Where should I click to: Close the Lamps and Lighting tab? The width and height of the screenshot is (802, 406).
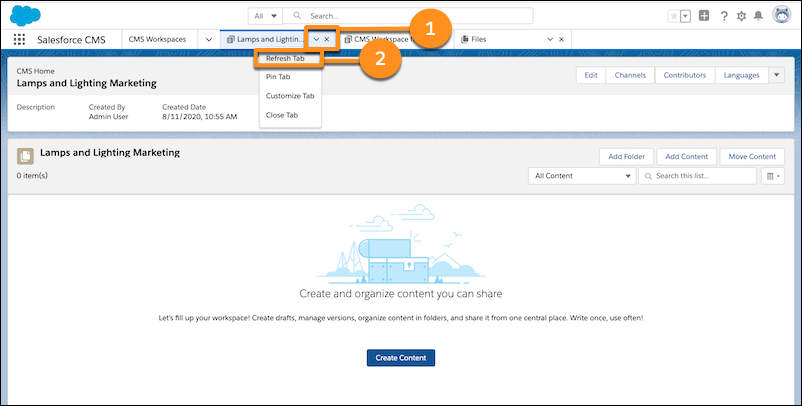[327, 39]
